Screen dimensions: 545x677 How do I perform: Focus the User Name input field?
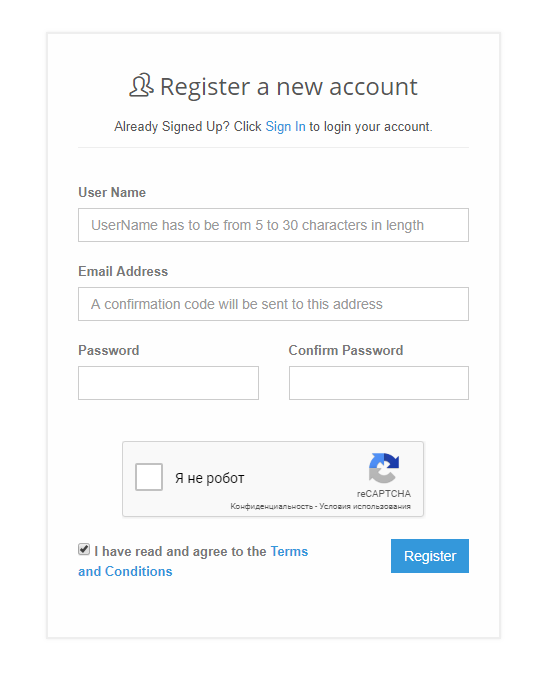pyautogui.click(x=273, y=225)
